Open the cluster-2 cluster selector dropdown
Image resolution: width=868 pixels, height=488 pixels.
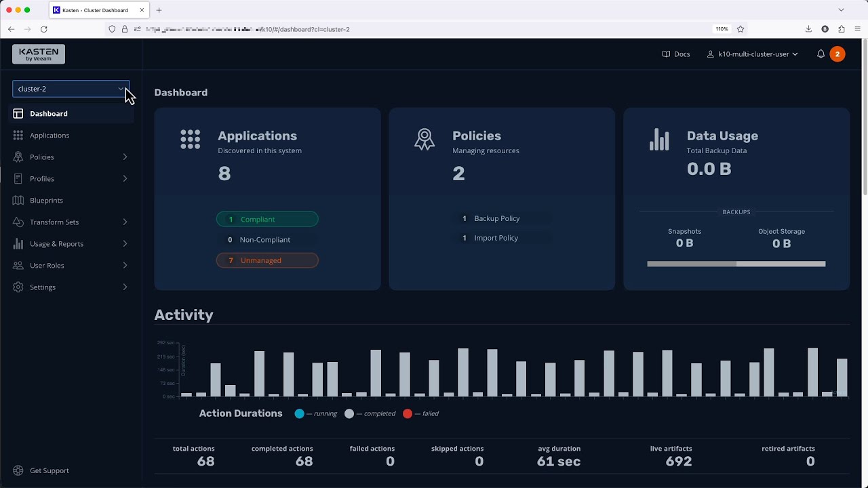pos(71,89)
